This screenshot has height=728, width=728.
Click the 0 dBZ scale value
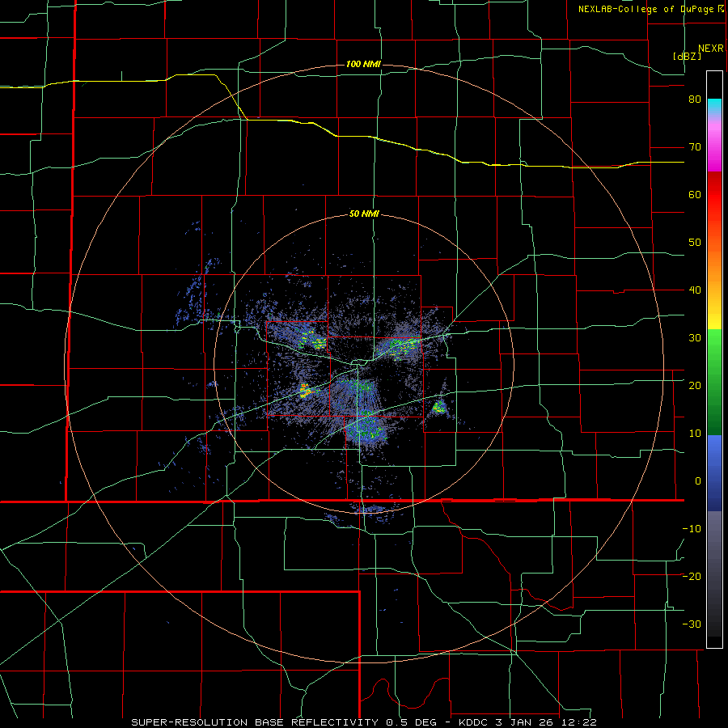(x=698, y=481)
